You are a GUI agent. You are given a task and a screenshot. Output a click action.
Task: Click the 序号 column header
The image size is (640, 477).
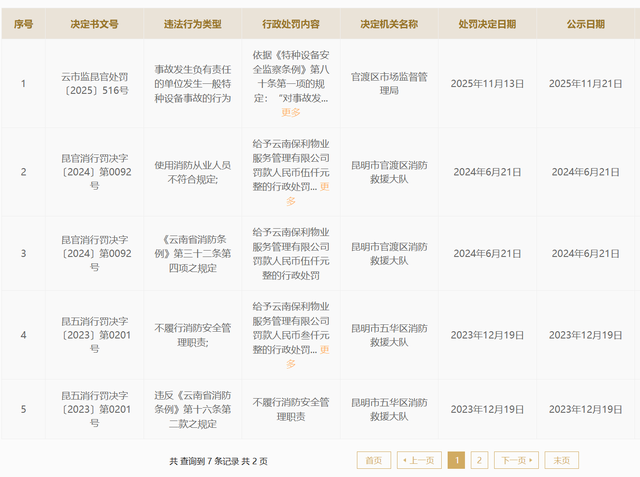[x=23, y=24]
